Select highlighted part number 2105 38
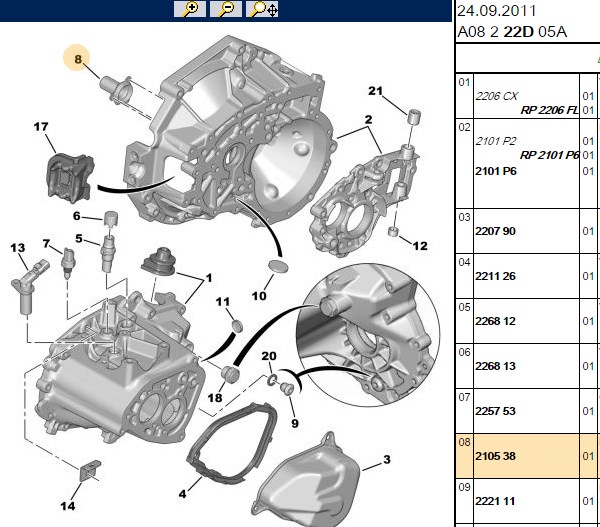Viewport: 600px width, 527px height. pyautogui.click(x=495, y=456)
